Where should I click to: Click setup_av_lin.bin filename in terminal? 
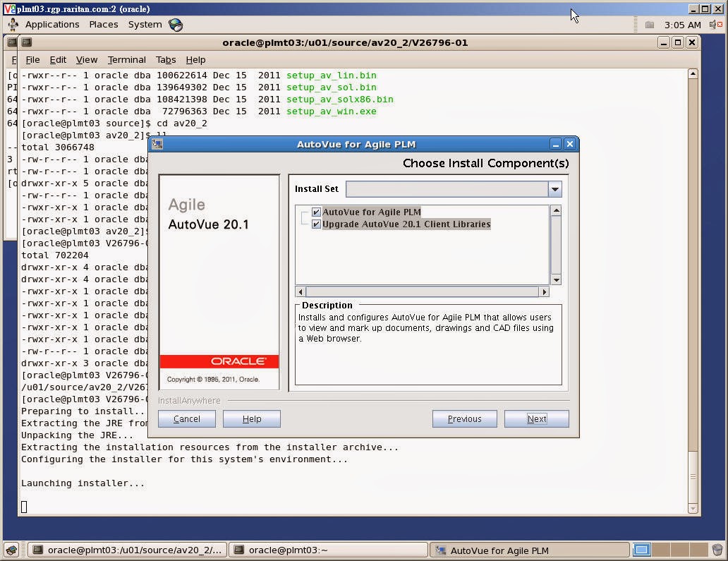pos(332,76)
